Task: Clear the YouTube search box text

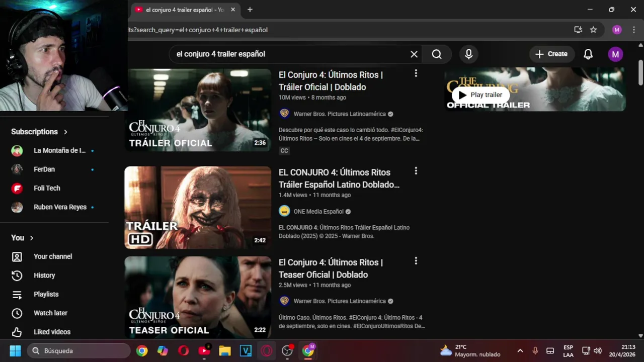Action: pos(414,54)
